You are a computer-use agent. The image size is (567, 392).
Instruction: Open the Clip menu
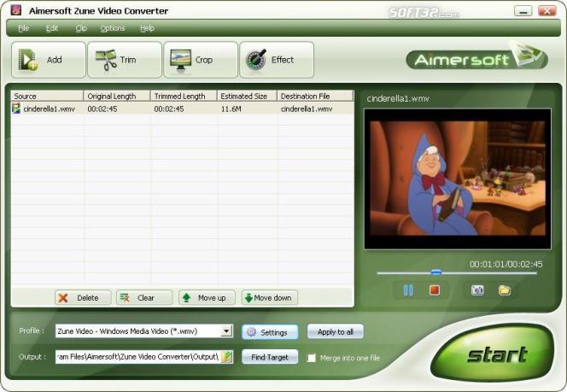pyautogui.click(x=81, y=28)
